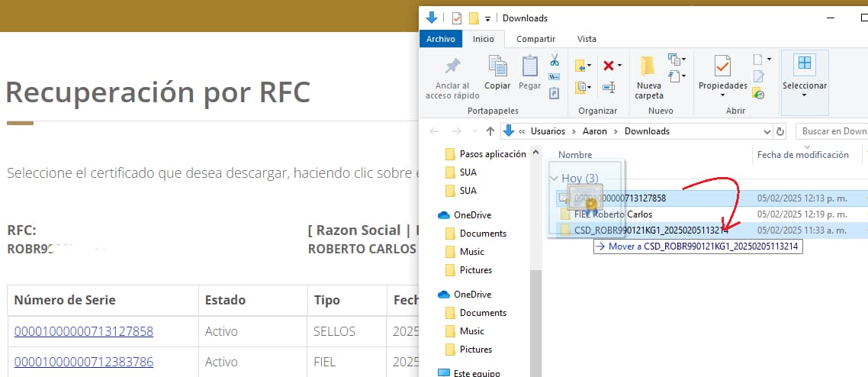Click the Pegar clipboard icon

(530, 66)
